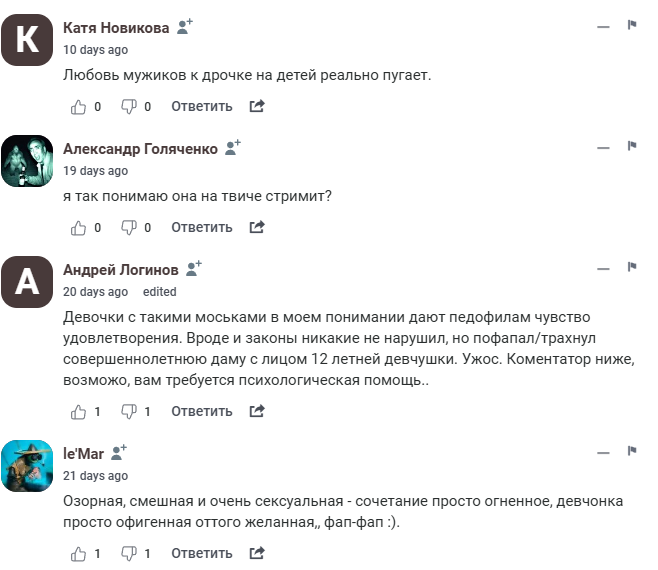
Task: Open Катя Новикова's K avatar
Action: (x=27, y=40)
